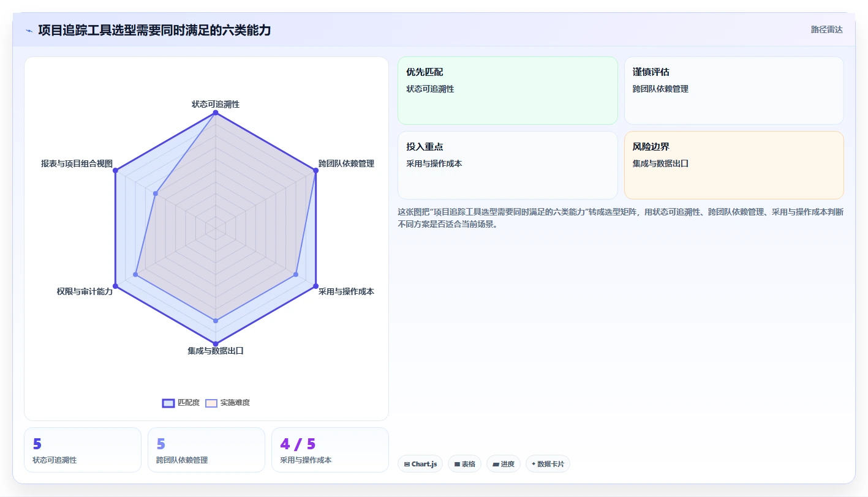Click the 跨团队依赖管理 radar axis label
The width and height of the screenshot is (868, 497).
point(346,163)
